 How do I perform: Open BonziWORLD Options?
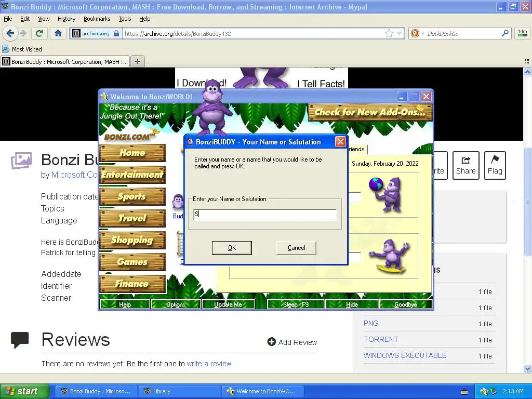point(176,304)
